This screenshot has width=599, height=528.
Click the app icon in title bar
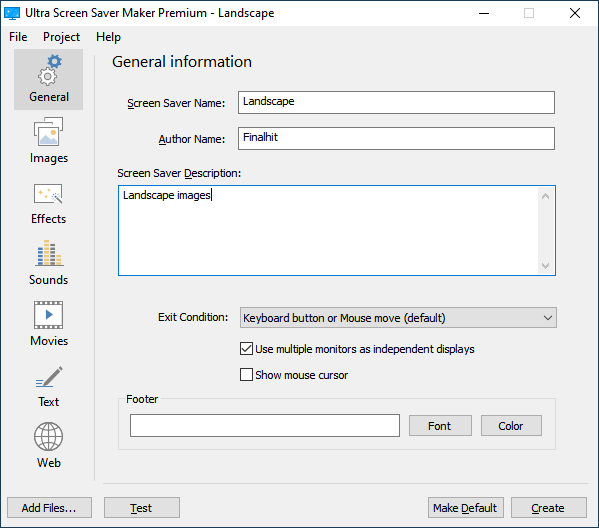pos(12,13)
